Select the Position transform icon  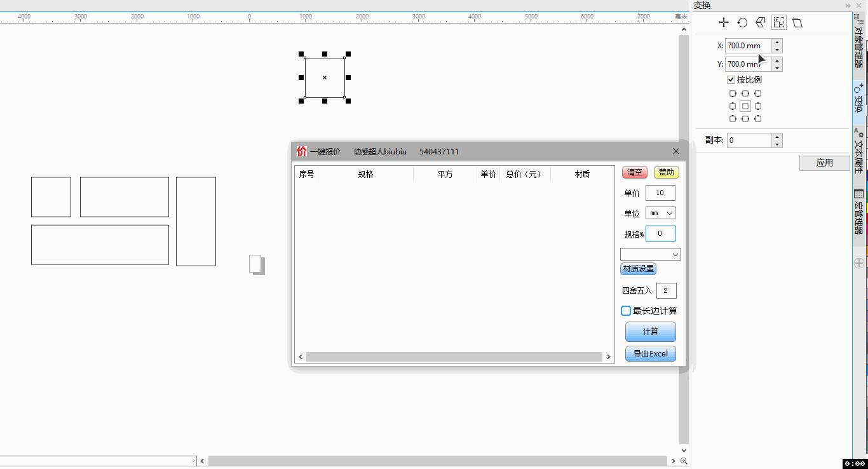(x=723, y=23)
